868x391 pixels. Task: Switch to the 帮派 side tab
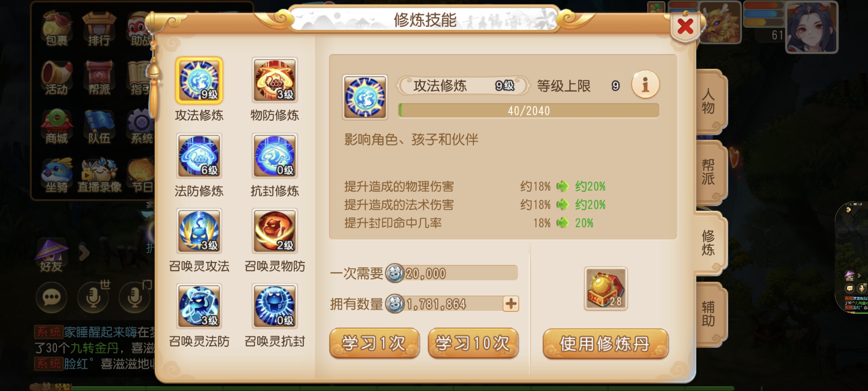point(709,172)
